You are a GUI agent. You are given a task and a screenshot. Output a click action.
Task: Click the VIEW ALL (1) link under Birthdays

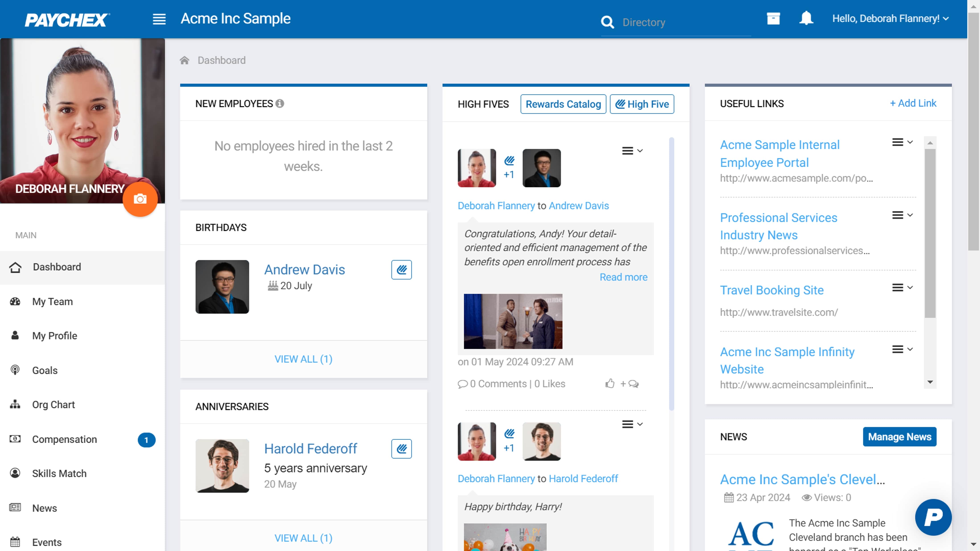(x=304, y=359)
